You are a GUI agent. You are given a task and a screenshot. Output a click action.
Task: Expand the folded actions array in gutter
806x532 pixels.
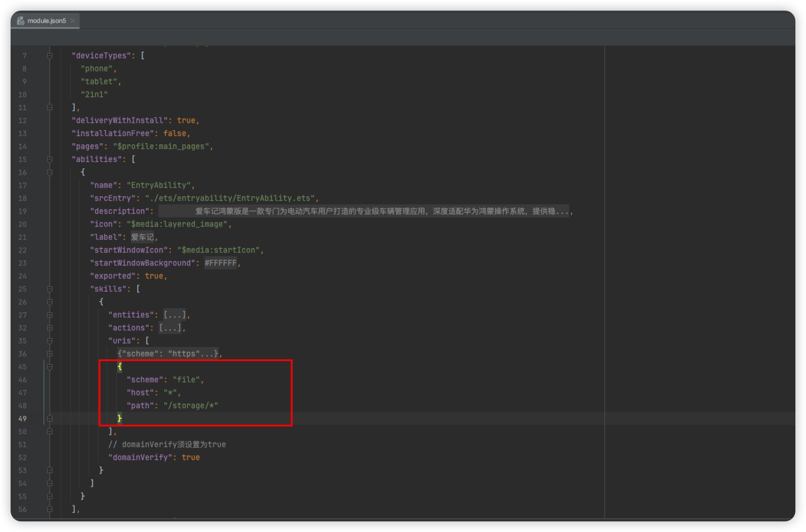tap(49, 328)
